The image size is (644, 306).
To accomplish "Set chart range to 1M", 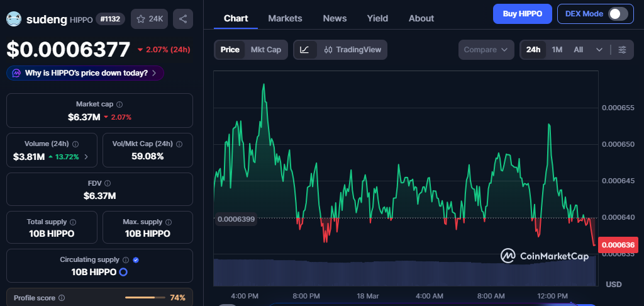I will (x=557, y=50).
